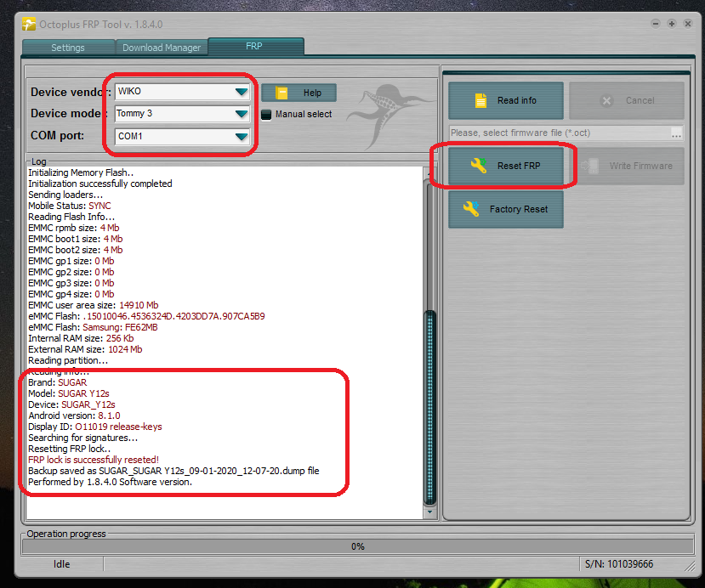The width and height of the screenshot is (705, 588).
Task: Switch to the FRP tab
Action: coord(254,46)
